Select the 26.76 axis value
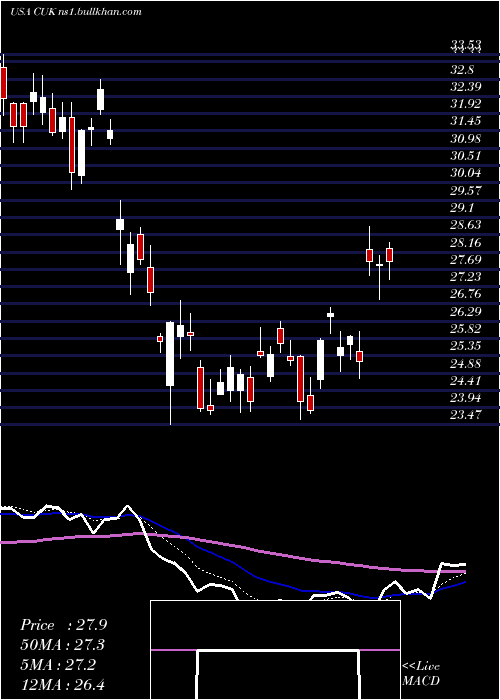Viewport: 500px width, 700px height. click(466, 294)
